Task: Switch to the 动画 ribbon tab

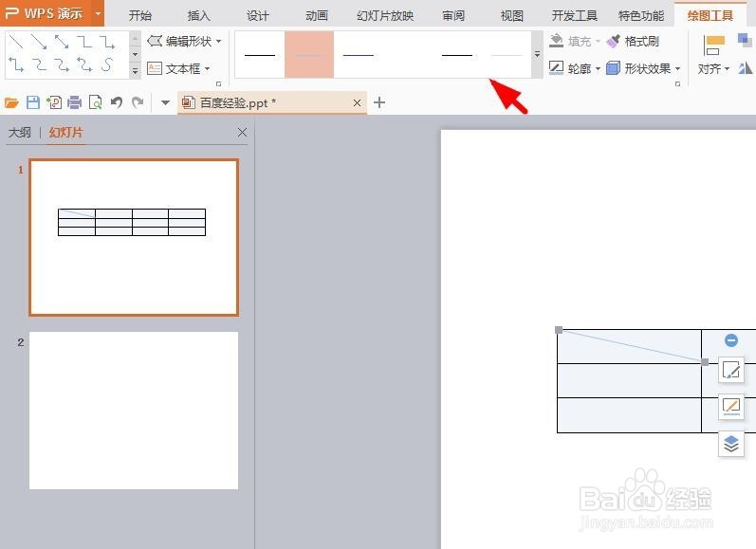Action: click(x=317, y=15)
